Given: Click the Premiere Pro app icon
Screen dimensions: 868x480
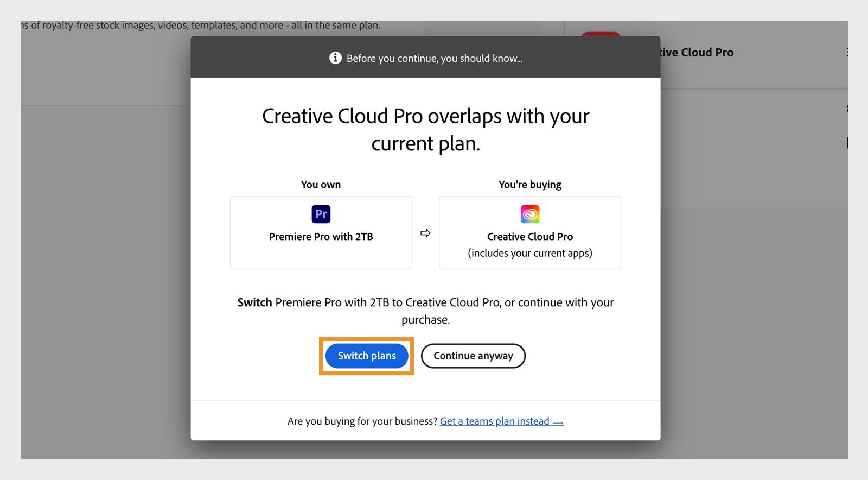Looking at the screenshot, I should tap(321, 214).
